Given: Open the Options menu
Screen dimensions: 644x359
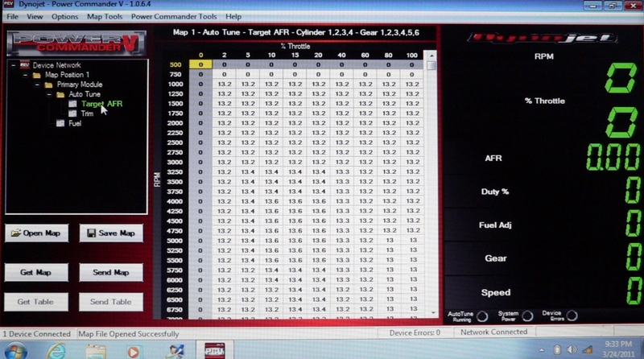Looking at the screenshot, I should tap(65, 17).
